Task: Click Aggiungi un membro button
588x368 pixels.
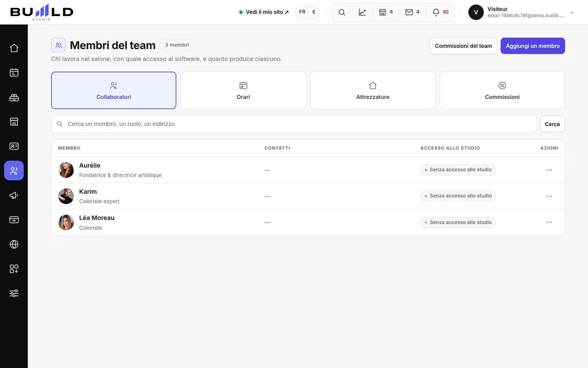Action: pyautogui.click(x=533, y=46)
